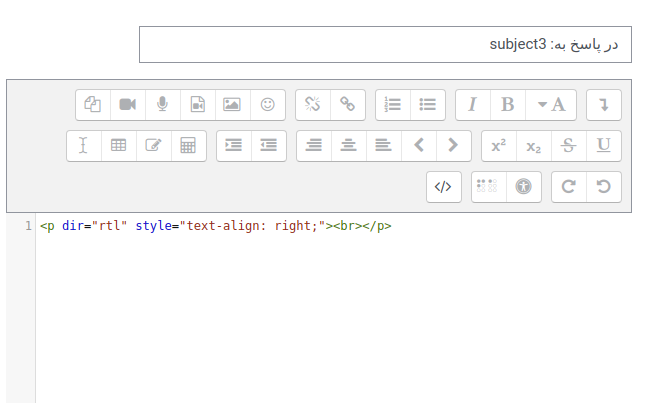Click the "rtl" value in the code
This screenshot has width=651, height=403.
pyautogui.click(x=109, y=226)
